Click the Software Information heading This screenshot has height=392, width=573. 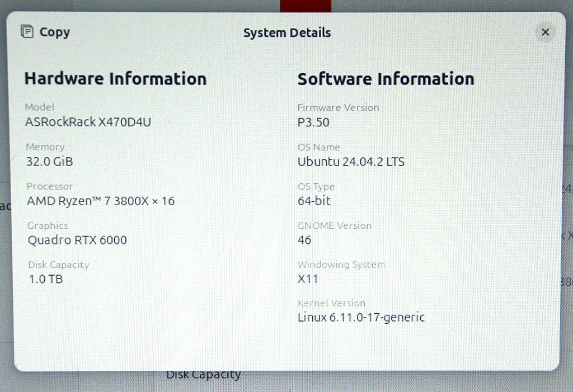tap(386, 79)
